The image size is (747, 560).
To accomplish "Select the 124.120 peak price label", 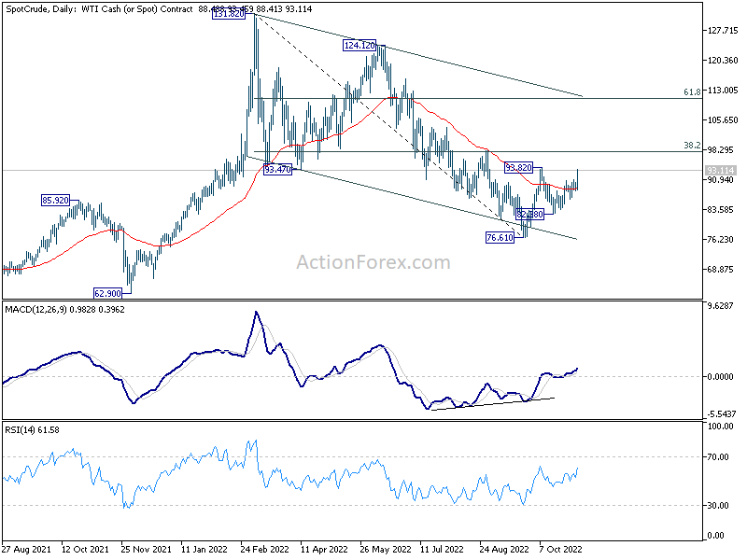I will pyautogui.click(x=359, y=46).
